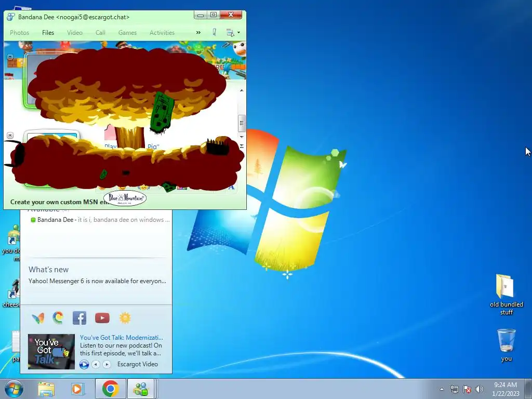This screenshot has width=532, height=399.
Task: Start a Video session with Bandana Dee
Action: [75, 33]
